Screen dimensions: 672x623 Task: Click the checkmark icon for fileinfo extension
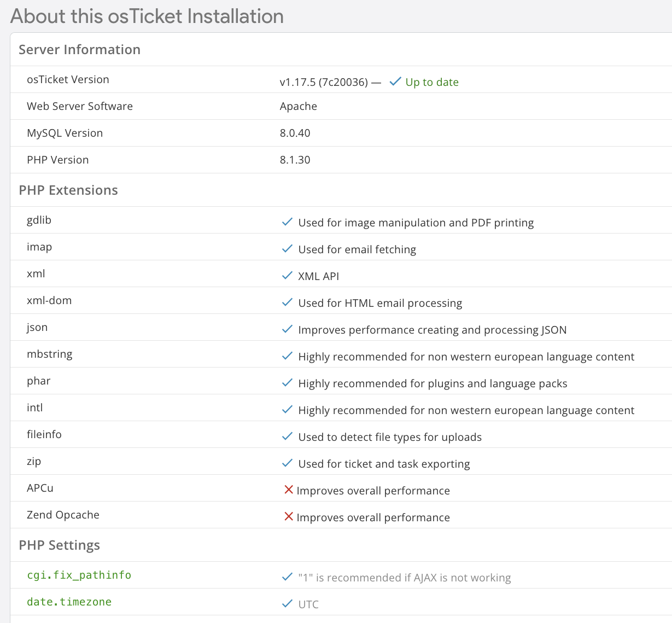(x=287, y=436)
